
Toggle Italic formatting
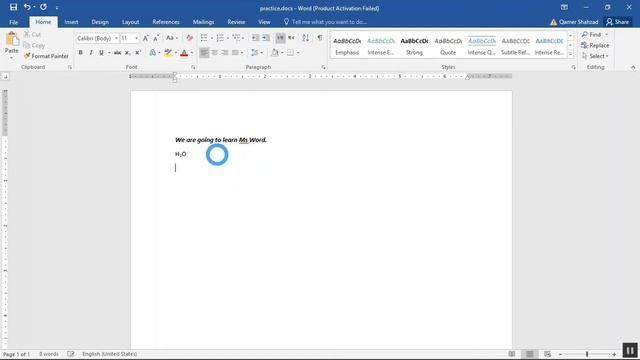[x=91, y=53]
